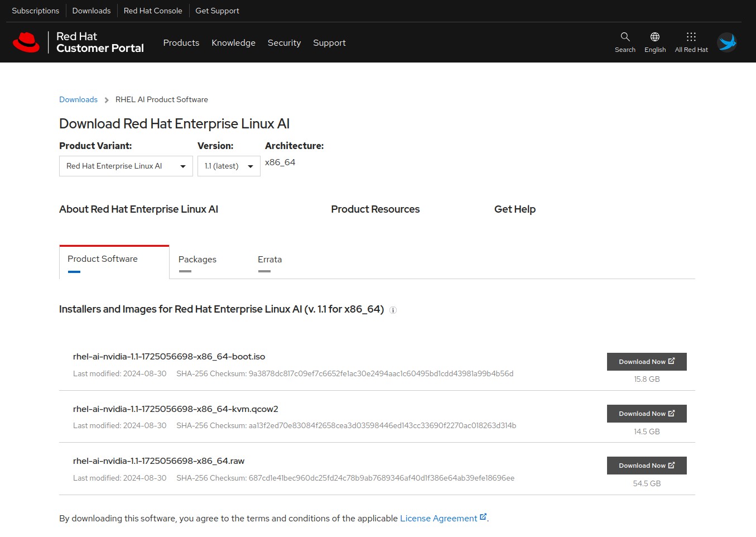Click Red Hat Customer Portal title
Viewport: 756px width, 537px height.
coord(100,42)
